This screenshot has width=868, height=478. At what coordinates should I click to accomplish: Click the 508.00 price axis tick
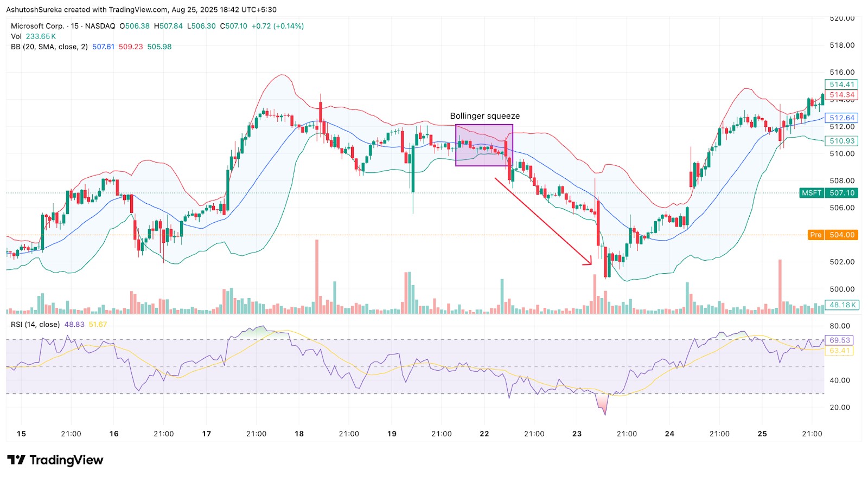click(x=842, y=181)
